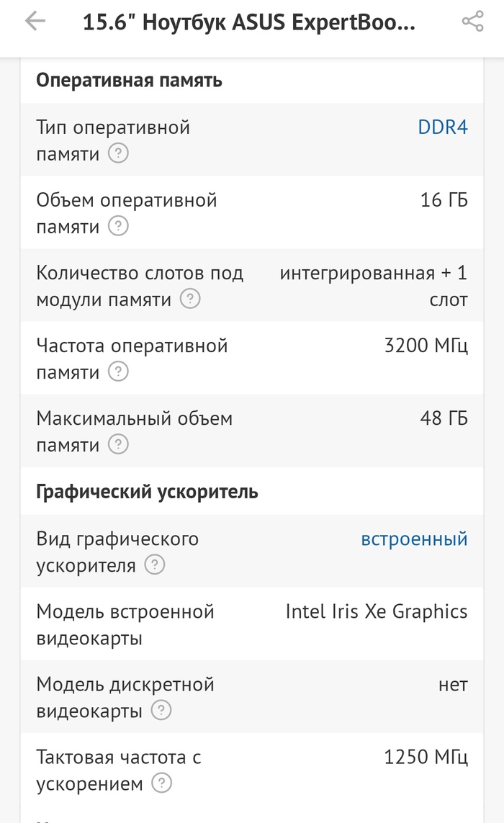Open the DDR4 link
Viewport: 504px width, 823px height.
click(x=443, y=127)
